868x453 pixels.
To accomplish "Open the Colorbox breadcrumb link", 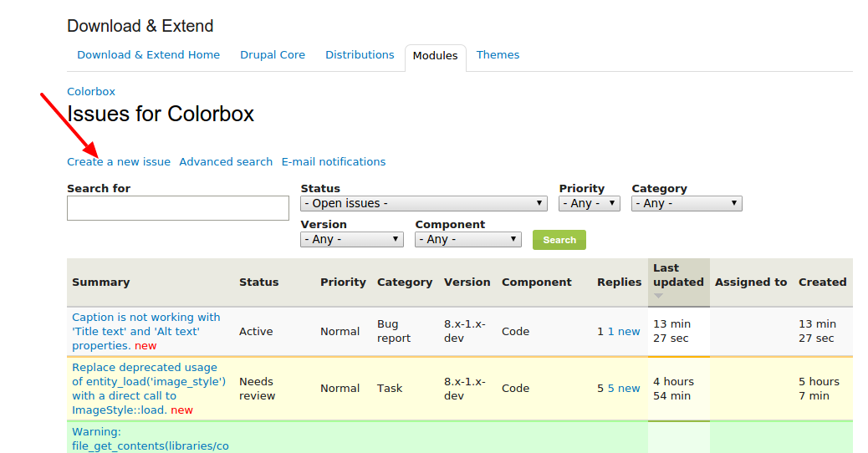I will [91, 91].
